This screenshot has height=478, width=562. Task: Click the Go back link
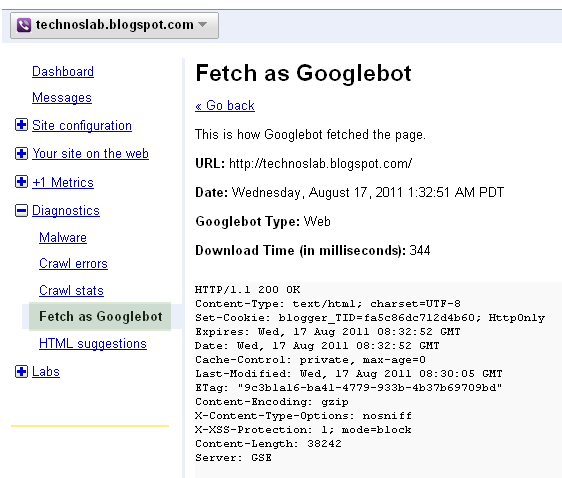[x=225, y=105]
